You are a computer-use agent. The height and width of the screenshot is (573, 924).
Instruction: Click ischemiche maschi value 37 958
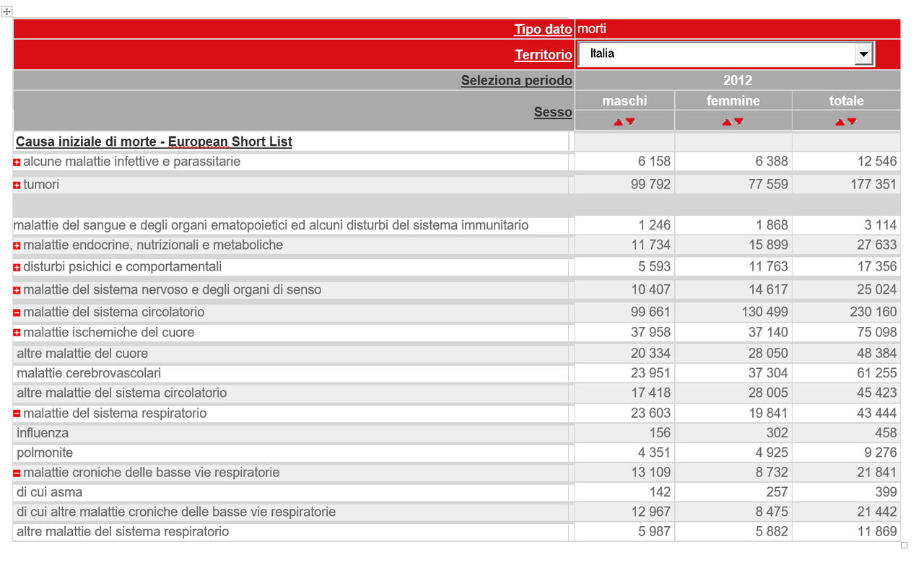650,333
